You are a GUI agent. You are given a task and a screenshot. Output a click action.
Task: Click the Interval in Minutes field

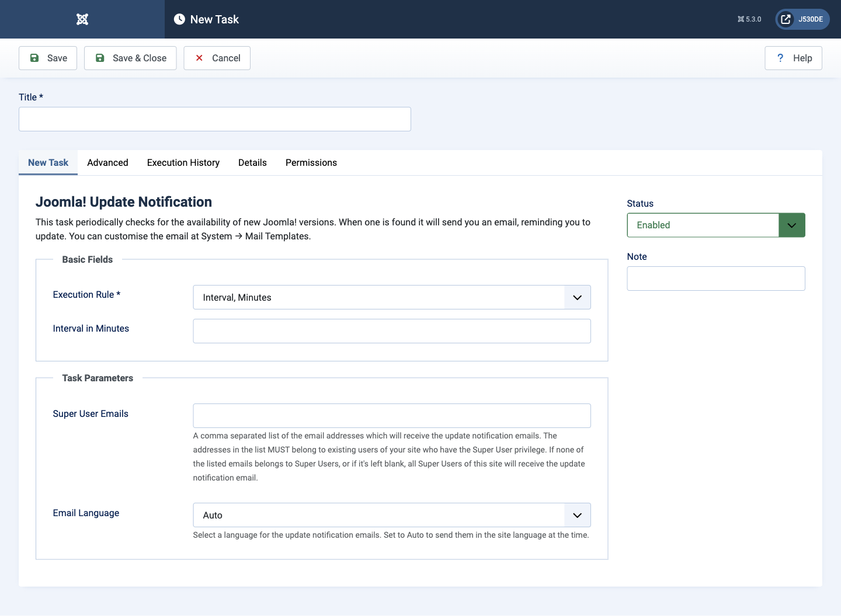[392, 331]
